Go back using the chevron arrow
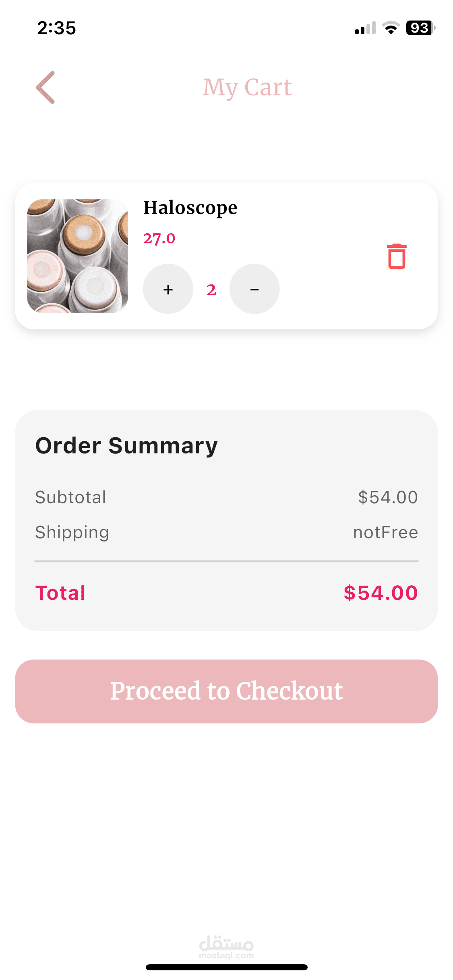The height and width of the screenshot is (980, 453). [46, 87]
